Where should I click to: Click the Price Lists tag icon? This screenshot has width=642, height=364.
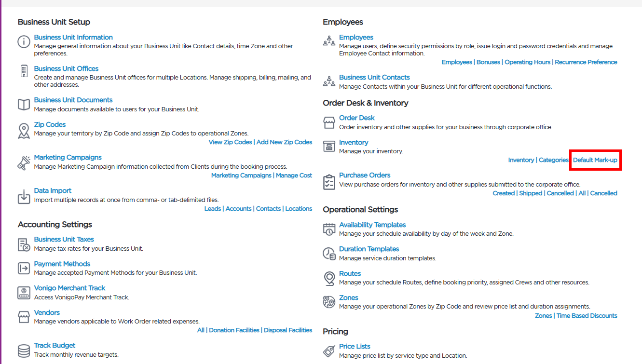[329, 351]
